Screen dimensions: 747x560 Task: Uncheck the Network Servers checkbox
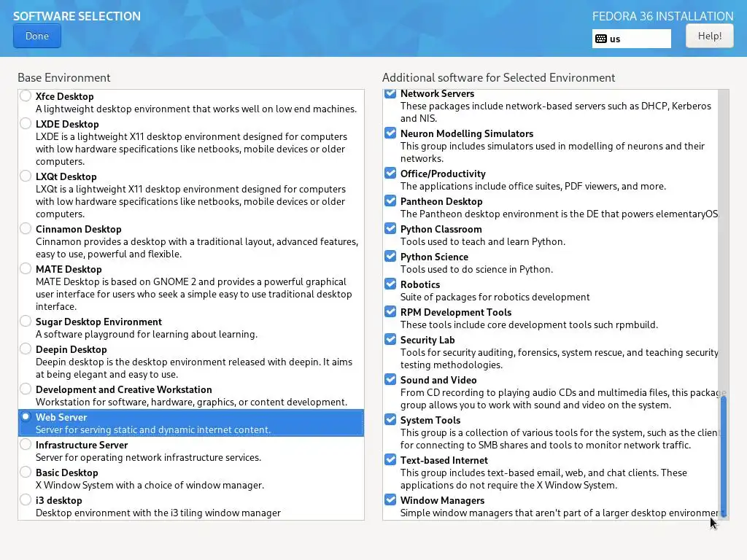(390, 93)
